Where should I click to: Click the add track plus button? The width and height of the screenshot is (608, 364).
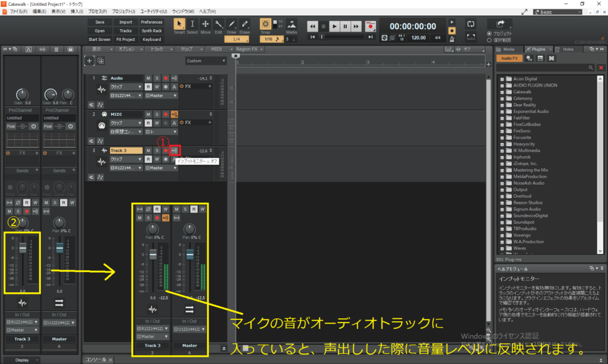tap(89, 61)
